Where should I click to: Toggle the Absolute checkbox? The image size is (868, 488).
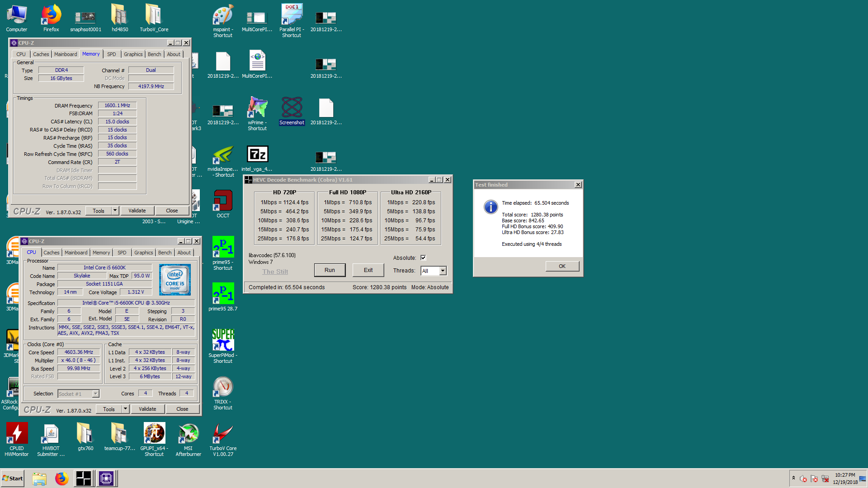coord(423,258)
